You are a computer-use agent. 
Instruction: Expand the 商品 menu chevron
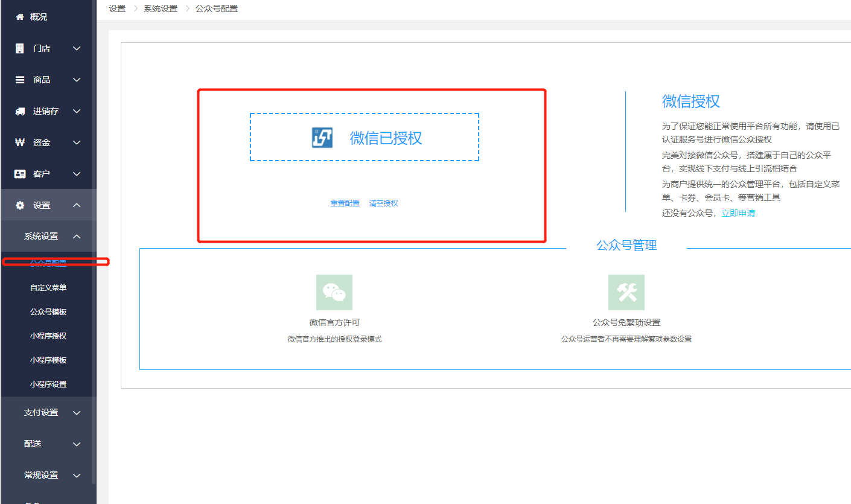[x=77, y=80]
